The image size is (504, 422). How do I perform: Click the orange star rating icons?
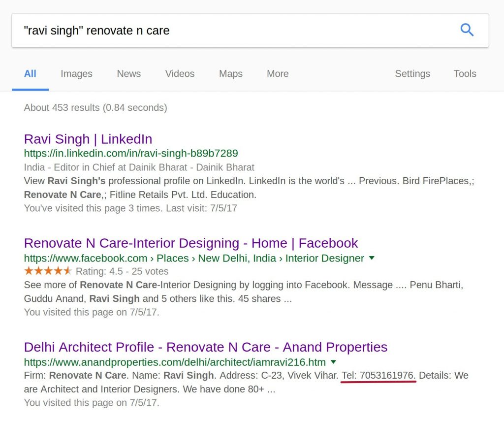(x=48, y=271)
